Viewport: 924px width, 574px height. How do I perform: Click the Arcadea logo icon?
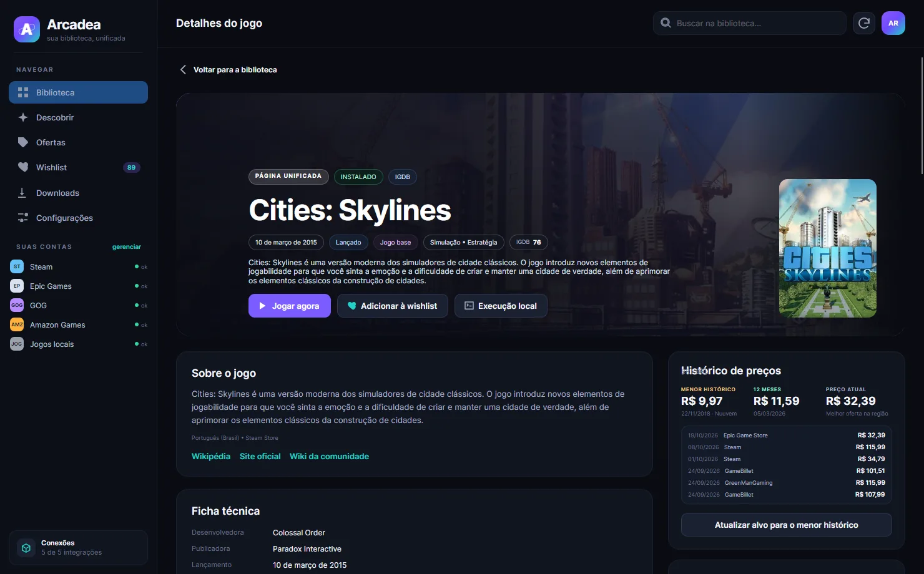tap(27, 29)
